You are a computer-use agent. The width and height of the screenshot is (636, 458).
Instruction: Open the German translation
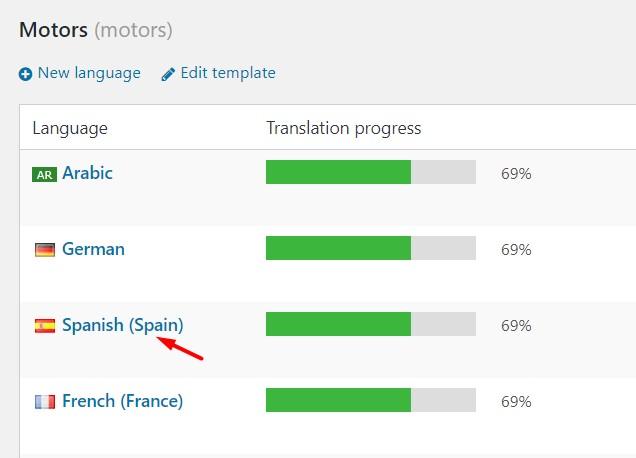[93, 249]
